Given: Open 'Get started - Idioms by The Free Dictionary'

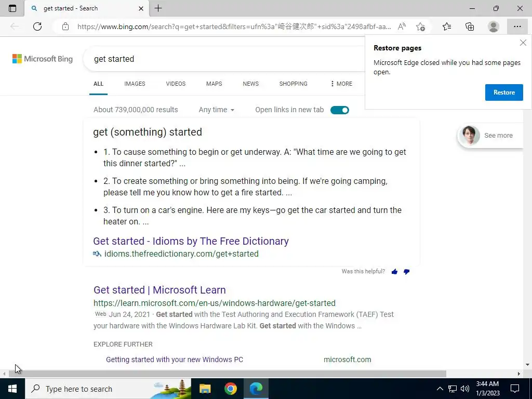Looking at the screenshot, I should point(191,241).
